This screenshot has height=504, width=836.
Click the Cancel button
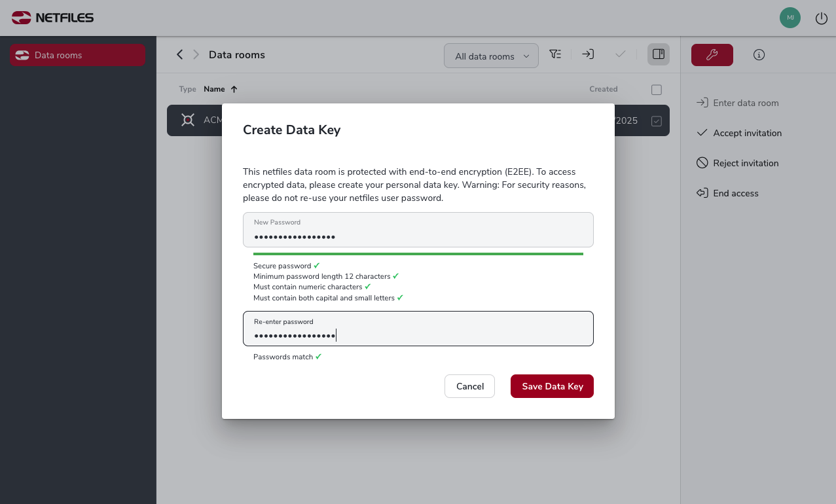tap(469, 386)
